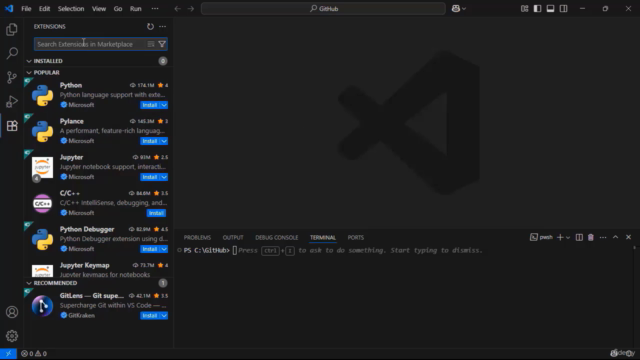Click errors and warnings status entry
640x360 pixels.
(x=34, y=354)
